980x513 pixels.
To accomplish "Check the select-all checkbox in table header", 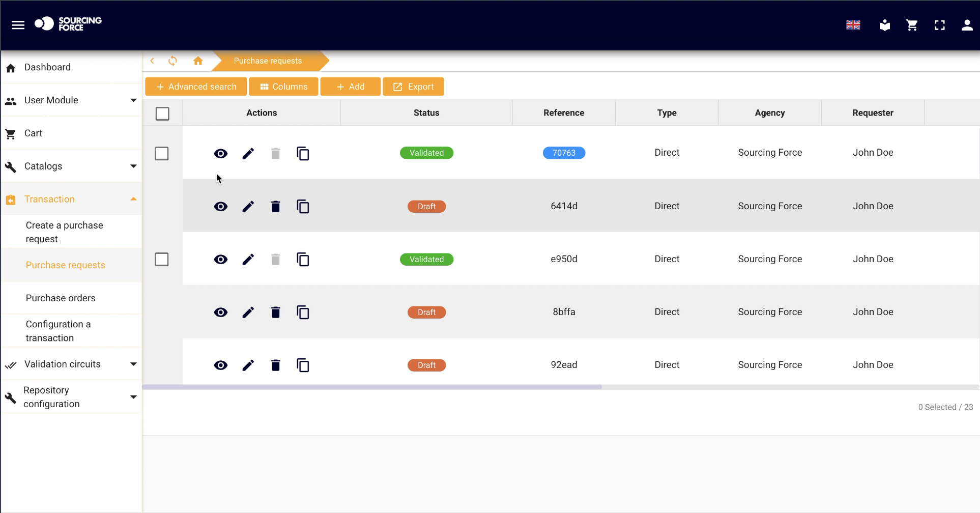I will (162, 113).
